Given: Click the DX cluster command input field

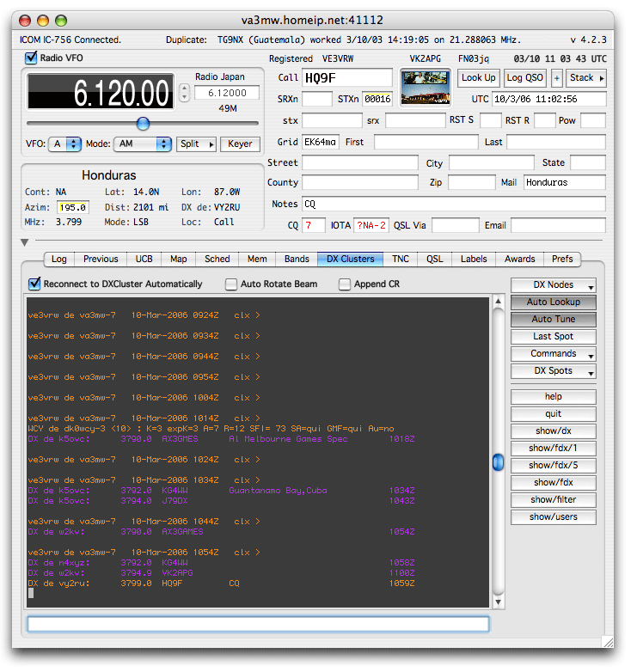Looking at the screenshot, I should (258, 624).
